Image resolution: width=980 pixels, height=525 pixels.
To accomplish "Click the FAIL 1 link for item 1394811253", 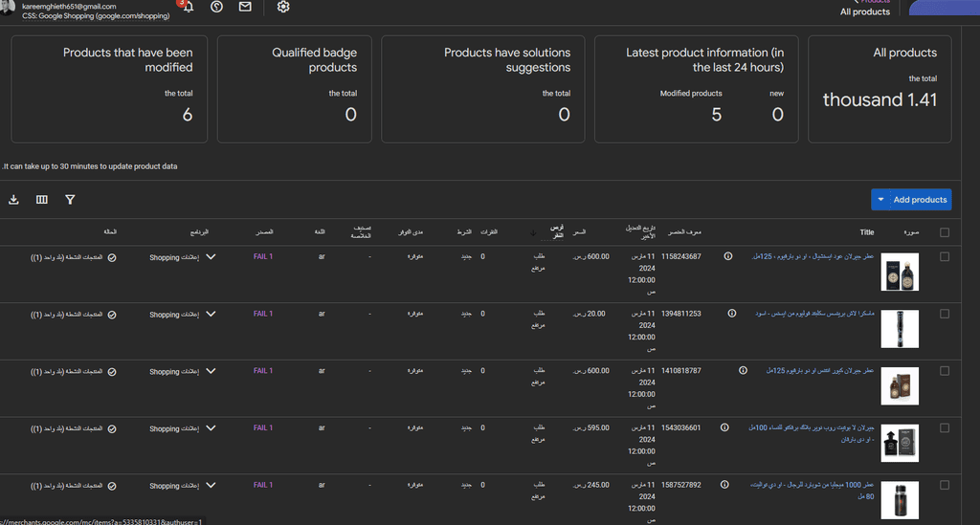I will pyautogui.click(x=263, y=314).
